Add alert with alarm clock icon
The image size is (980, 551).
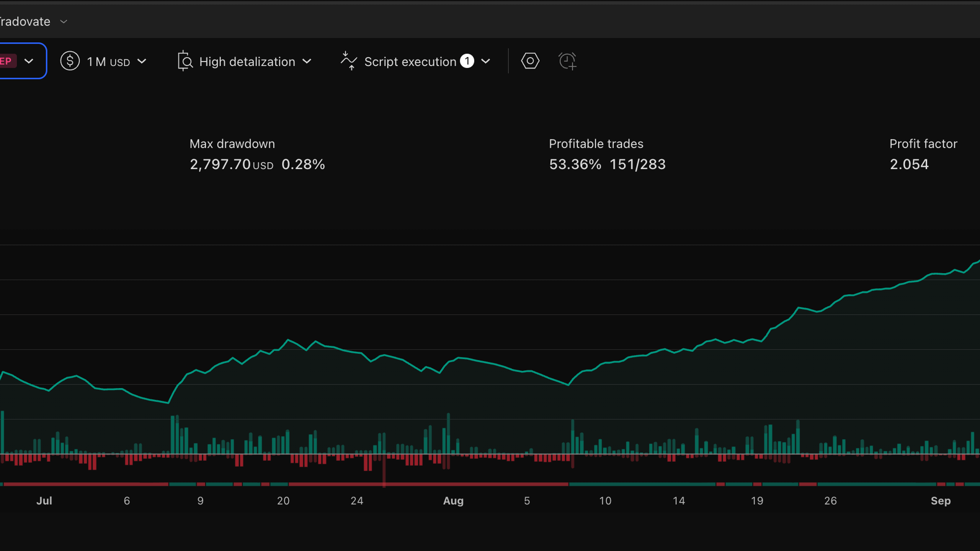(567, 61)
